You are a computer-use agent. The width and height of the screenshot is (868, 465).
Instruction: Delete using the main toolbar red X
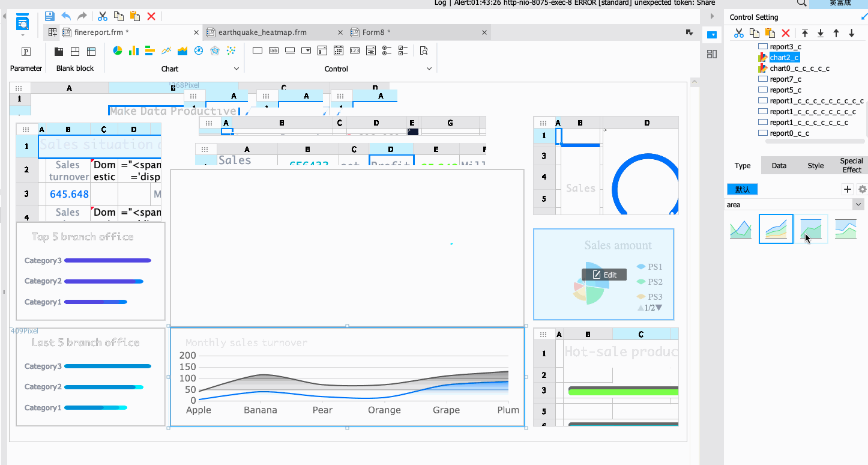point(151,16)
